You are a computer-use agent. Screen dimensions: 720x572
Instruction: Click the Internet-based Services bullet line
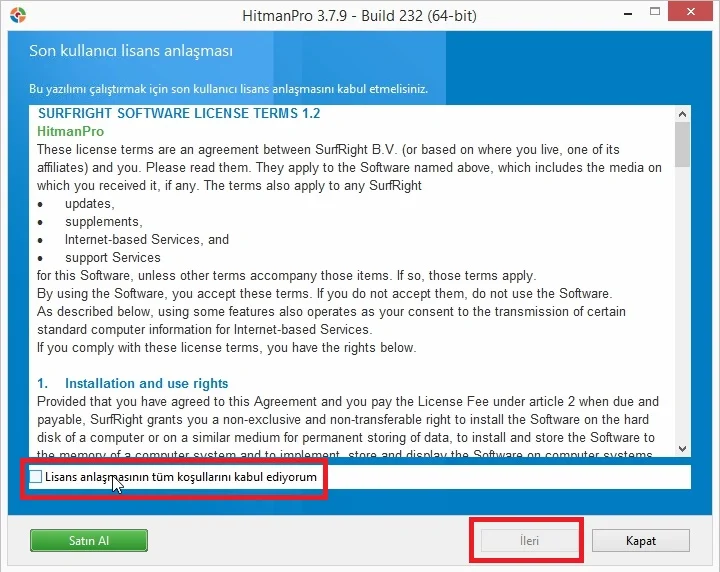[x=147, y=239]
